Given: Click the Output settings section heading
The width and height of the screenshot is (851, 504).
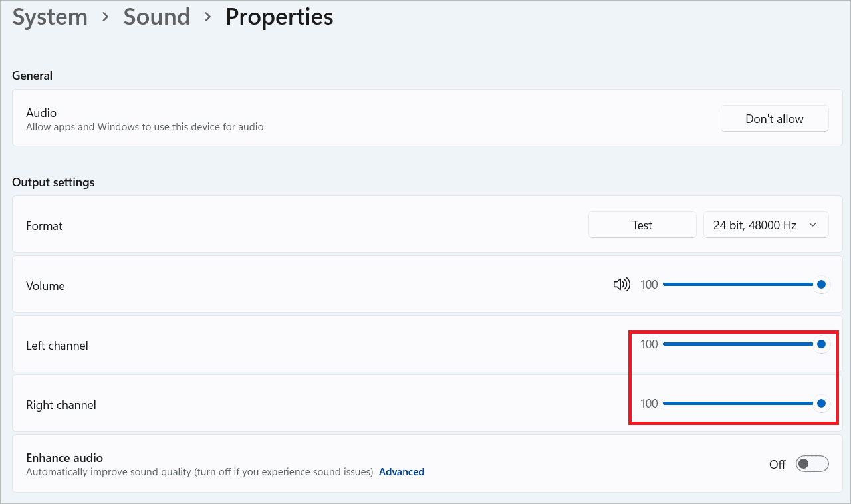Looking at the screenshot, I should coord(53,182).
